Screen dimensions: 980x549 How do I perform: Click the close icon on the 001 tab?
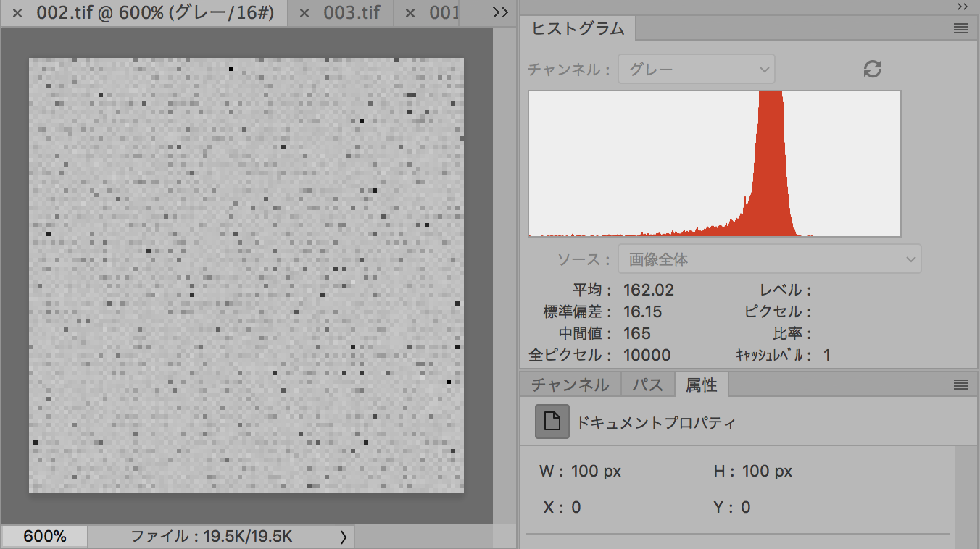pos(410,14)
